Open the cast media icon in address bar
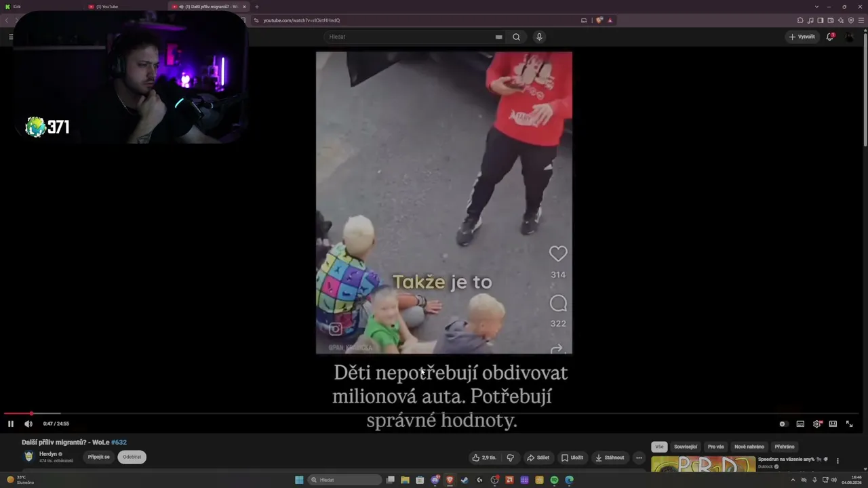Image resolution: width=868 pixels, height=488 pixels. [x=584, y=20]
